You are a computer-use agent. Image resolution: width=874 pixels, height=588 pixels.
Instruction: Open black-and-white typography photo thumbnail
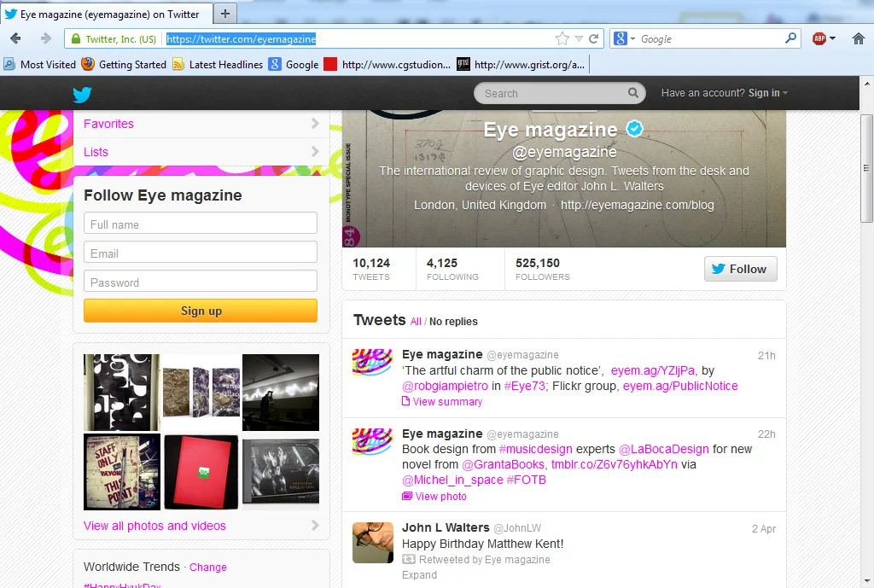122,393
